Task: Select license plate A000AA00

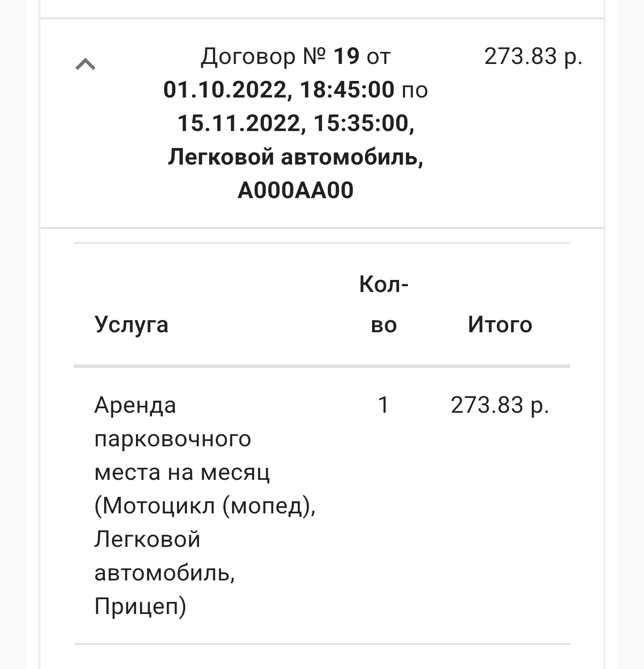Action: tap(296, 191)
